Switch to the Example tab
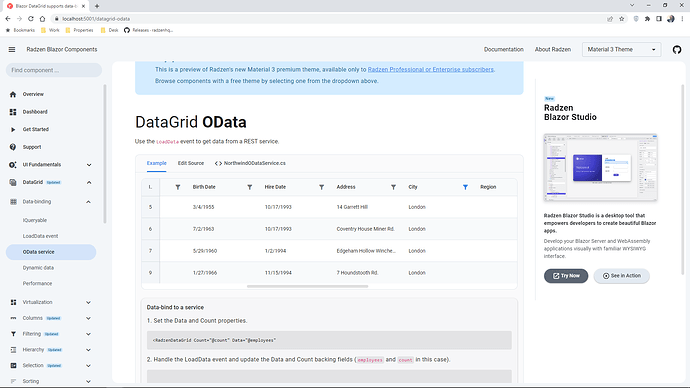690x388 pixels. coord(157,163)
